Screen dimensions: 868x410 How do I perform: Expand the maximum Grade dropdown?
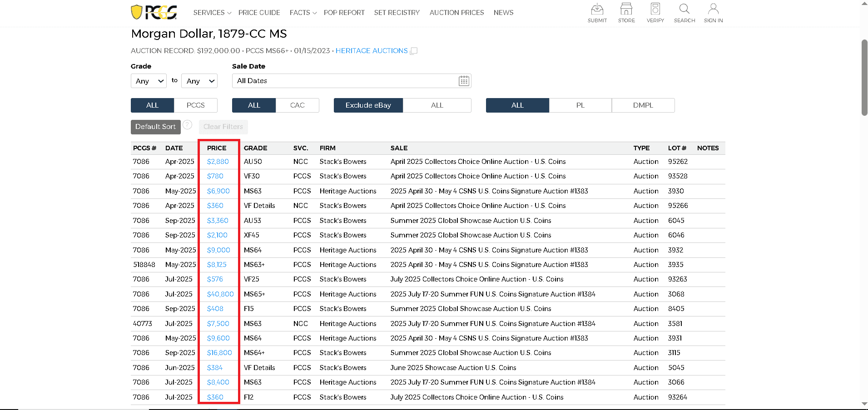199,81
